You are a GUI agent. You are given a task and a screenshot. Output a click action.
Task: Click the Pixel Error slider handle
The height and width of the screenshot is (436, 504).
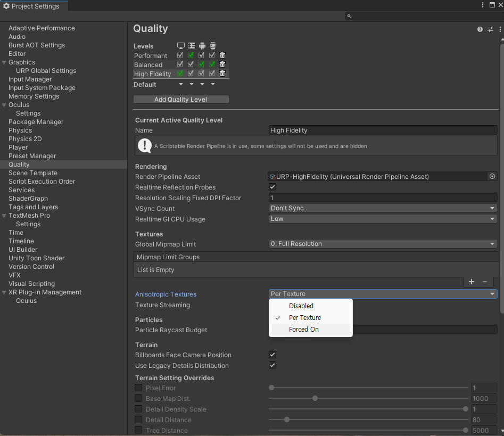[x=271, y=388]
